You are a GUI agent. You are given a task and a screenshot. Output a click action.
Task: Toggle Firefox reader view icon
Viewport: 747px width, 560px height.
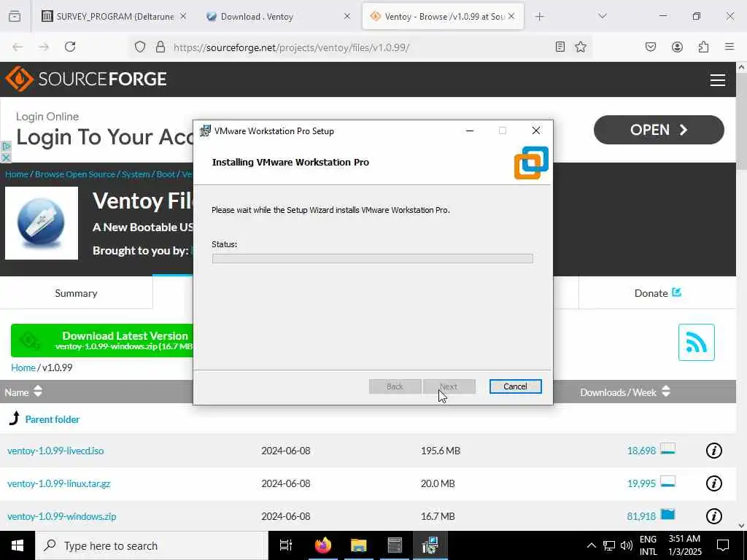(x=560, y=47)
